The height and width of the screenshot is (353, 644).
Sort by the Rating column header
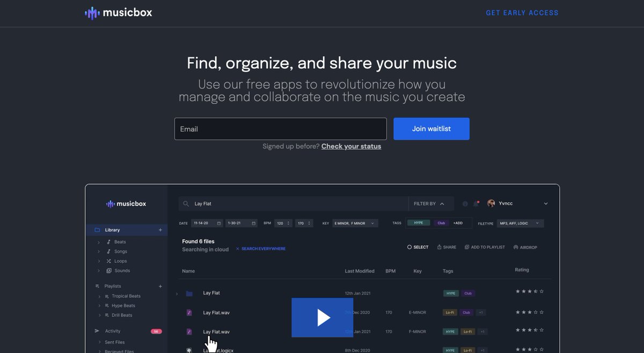click(522, 270)
